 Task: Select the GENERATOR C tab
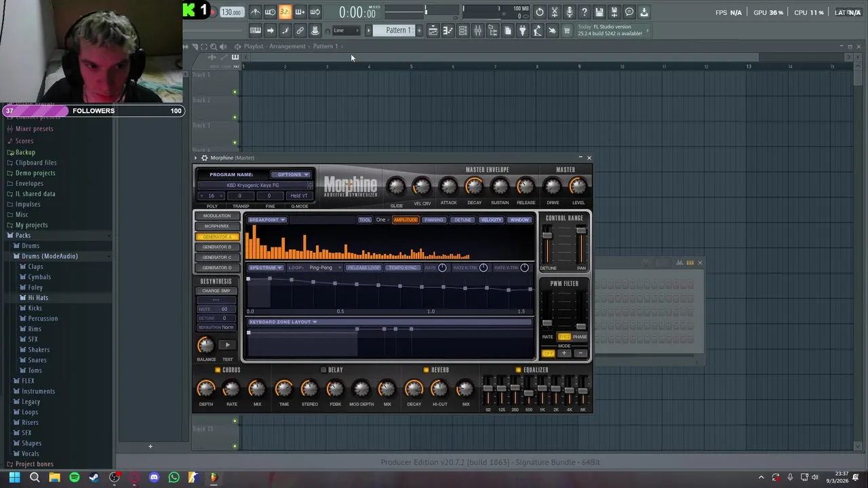(217, 257)
